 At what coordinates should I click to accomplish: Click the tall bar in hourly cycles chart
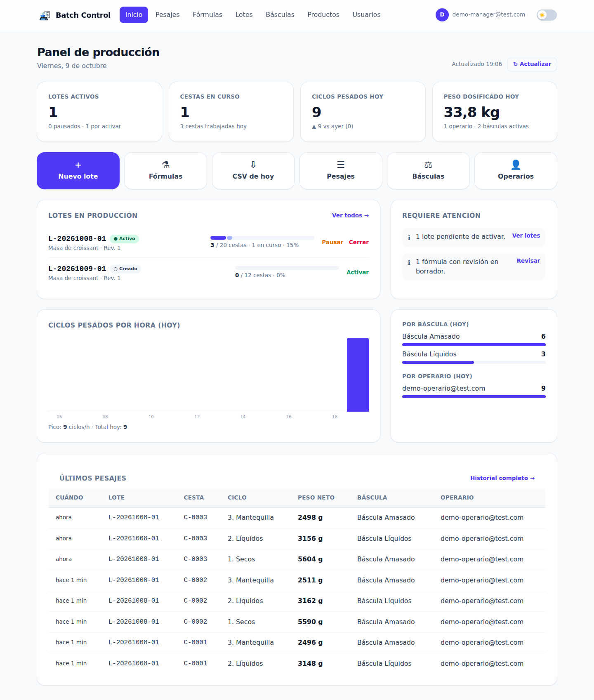pyautogui.click(x=358, y=375)
